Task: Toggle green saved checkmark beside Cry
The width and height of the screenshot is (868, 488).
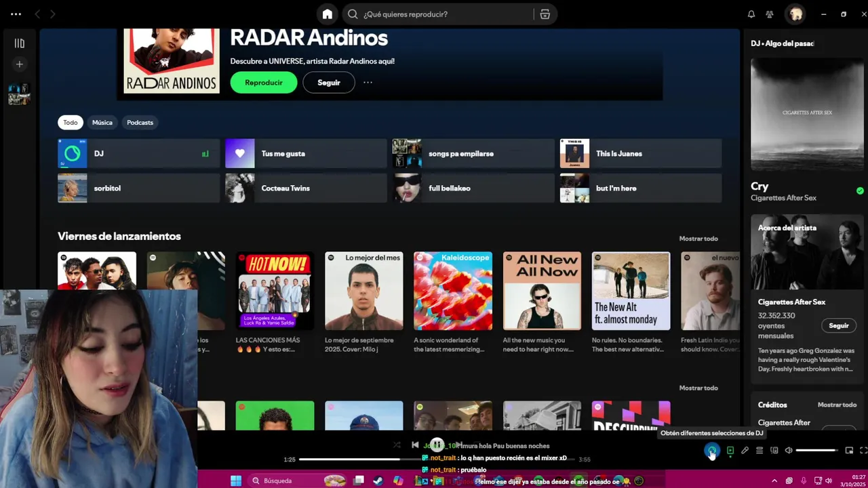Action: 860,191
